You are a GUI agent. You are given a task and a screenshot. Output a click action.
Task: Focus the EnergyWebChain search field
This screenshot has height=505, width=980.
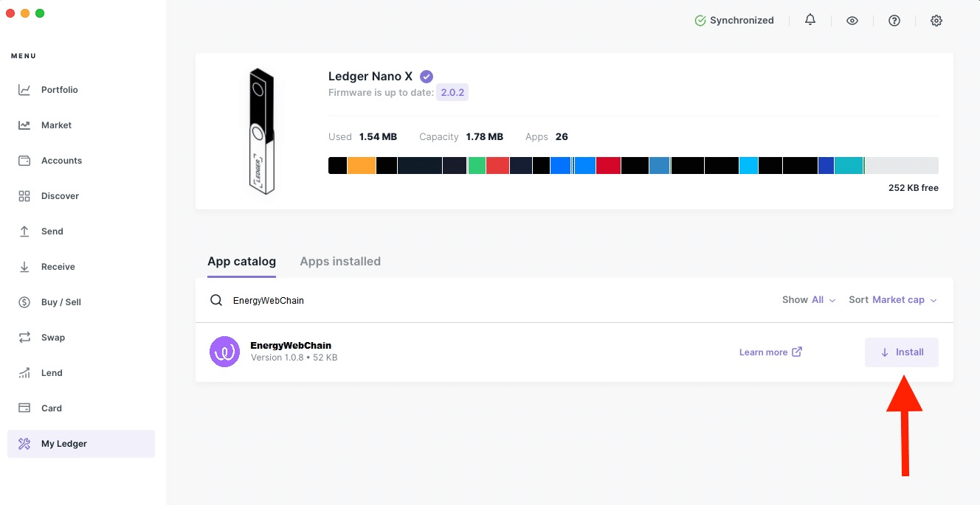[487, 300]
